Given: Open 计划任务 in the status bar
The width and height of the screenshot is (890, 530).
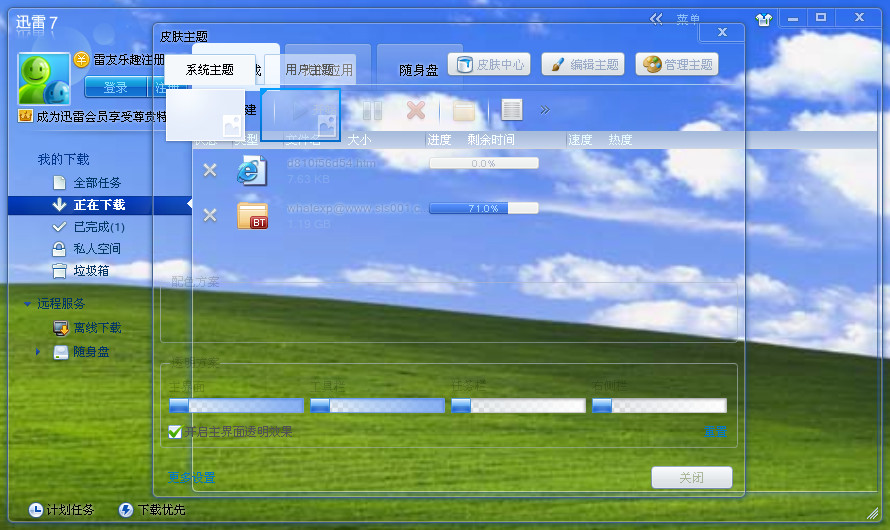Looking at the screenshot, I should 62,510.
